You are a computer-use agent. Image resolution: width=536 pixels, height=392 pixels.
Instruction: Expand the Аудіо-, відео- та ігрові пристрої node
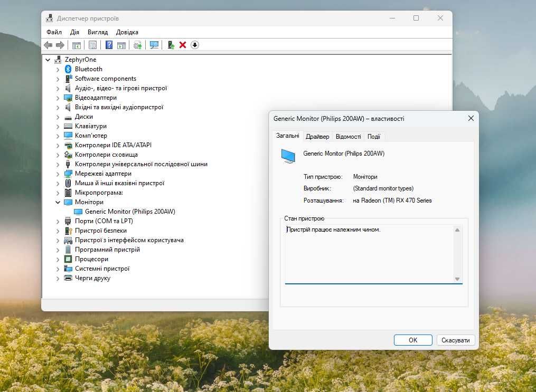point(58,89)
